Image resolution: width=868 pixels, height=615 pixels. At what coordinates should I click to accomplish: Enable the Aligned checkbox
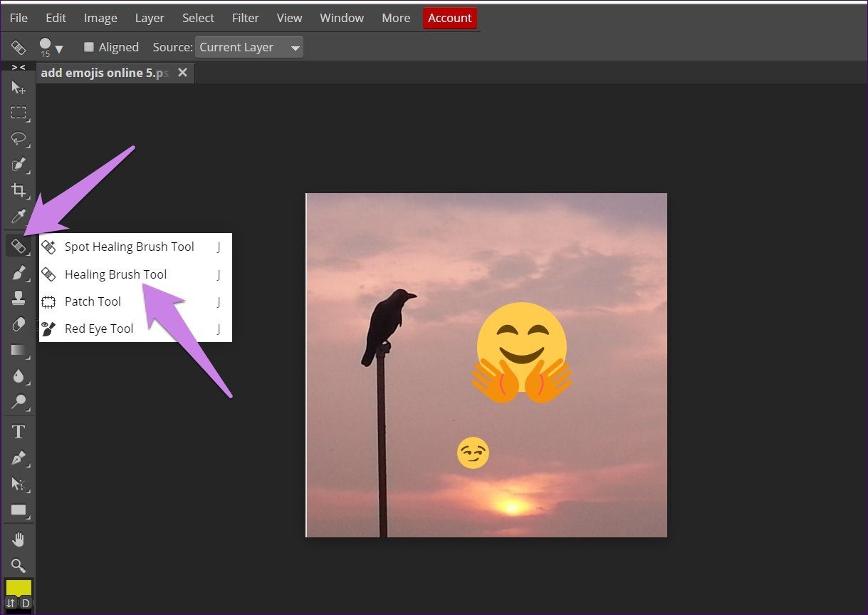89,47
